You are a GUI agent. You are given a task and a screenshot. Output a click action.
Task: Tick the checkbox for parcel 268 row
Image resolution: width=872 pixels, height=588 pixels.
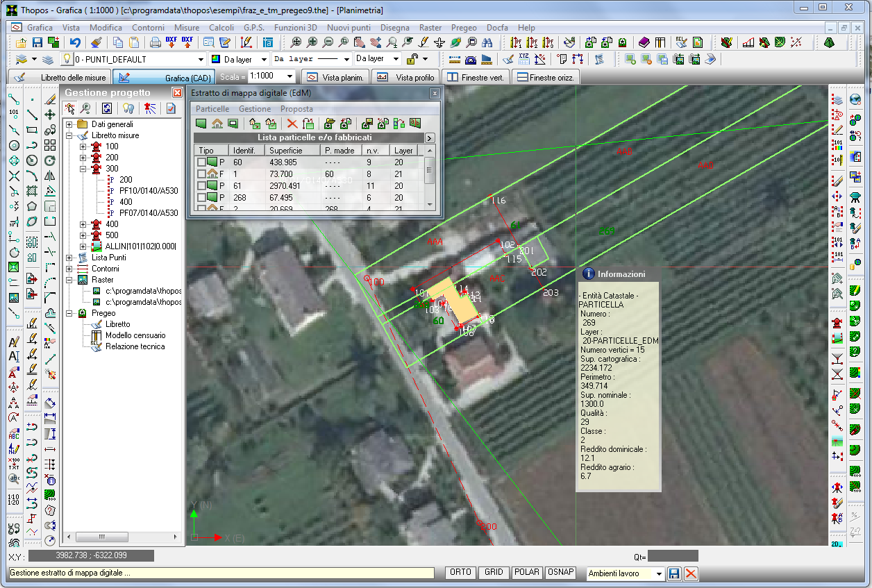tap(201, 197)
